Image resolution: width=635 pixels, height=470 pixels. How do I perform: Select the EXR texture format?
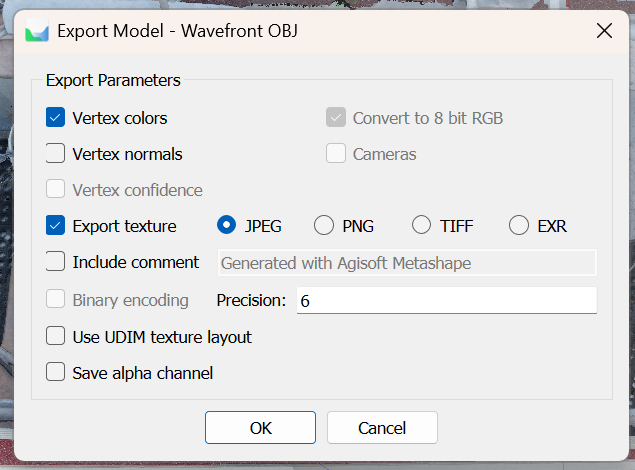pos(519,226)
